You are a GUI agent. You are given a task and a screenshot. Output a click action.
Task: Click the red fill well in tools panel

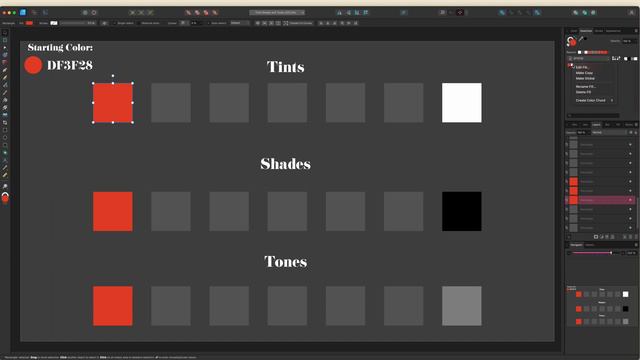[5, 199]
